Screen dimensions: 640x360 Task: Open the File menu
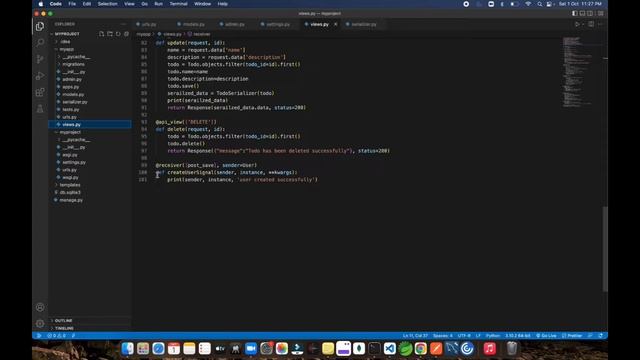point(72,4)
